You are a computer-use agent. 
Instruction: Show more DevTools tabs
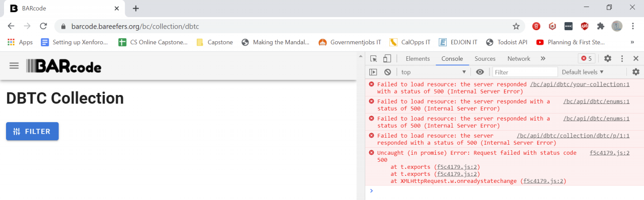tap(543, 58)
